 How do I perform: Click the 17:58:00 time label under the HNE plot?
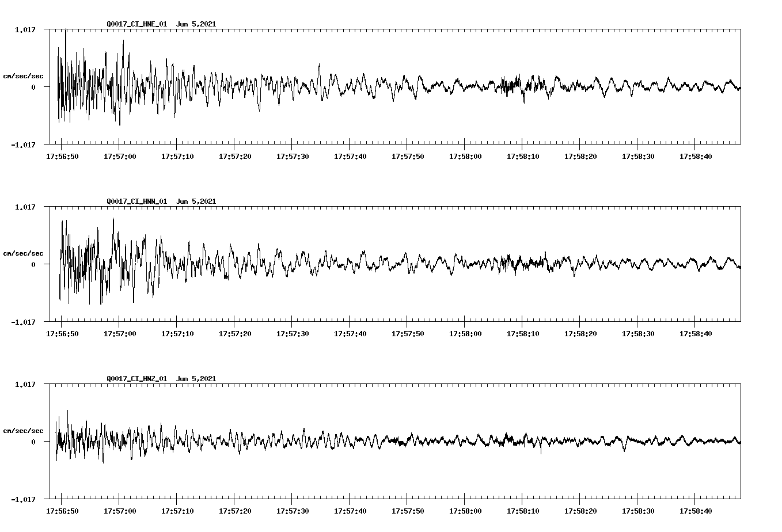[x=465, y=157]
